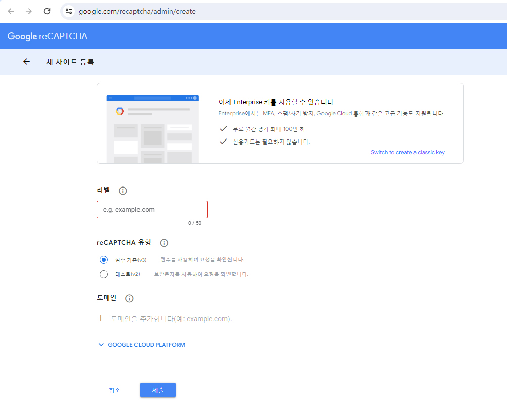The width and height of the screenshot is (507, 420).
Task: Open site information icon in address bar
Action: (69, 11)
